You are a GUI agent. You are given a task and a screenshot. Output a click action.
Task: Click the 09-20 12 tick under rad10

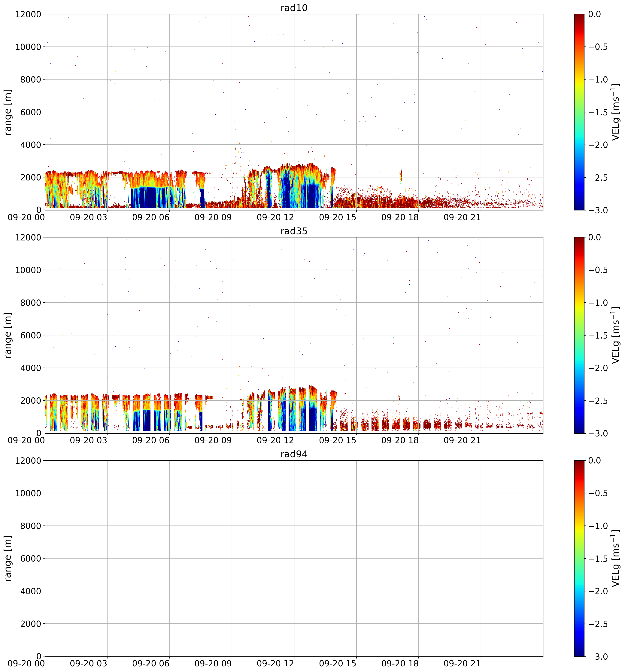pyautogui.click(x=275, y=217)
